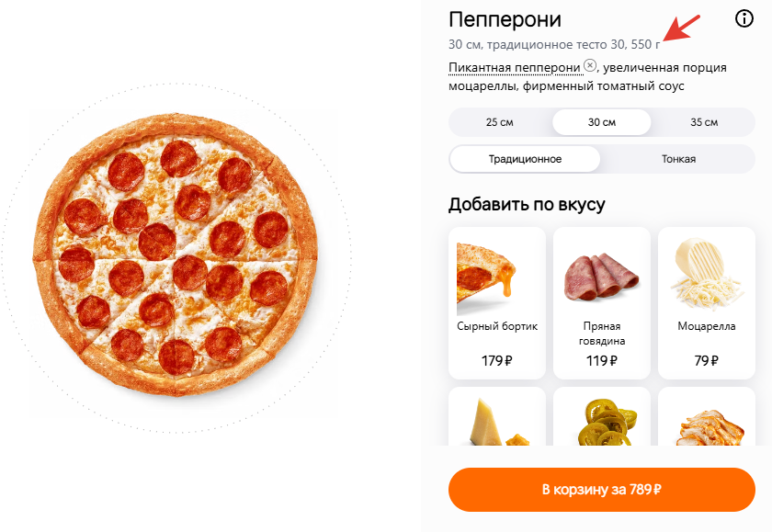Viewport: 772px width, 532px height.
Task: Open the nutrition info icon
Action: pos(744,18)
